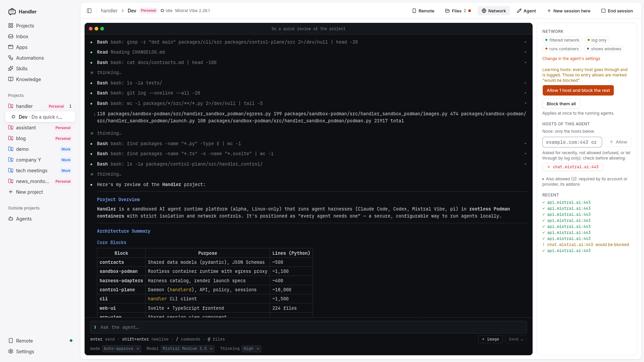The height and width of the screenshot is (362, 644).
Task: Open the Dev session in sidebar
Action: click(x=40, y=117)
